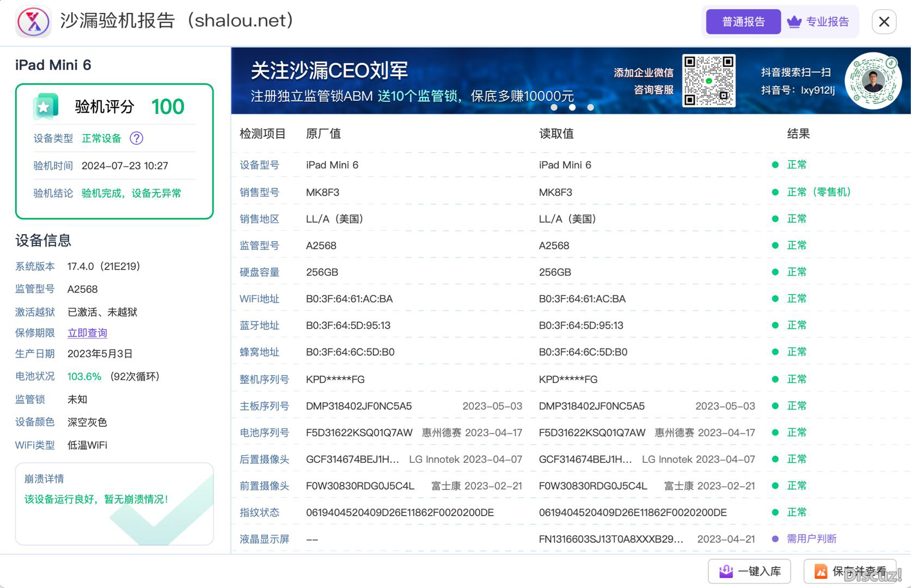Click the 崩溃详情 panel heading
Viewport: 911px width, 588px height.
44,479
